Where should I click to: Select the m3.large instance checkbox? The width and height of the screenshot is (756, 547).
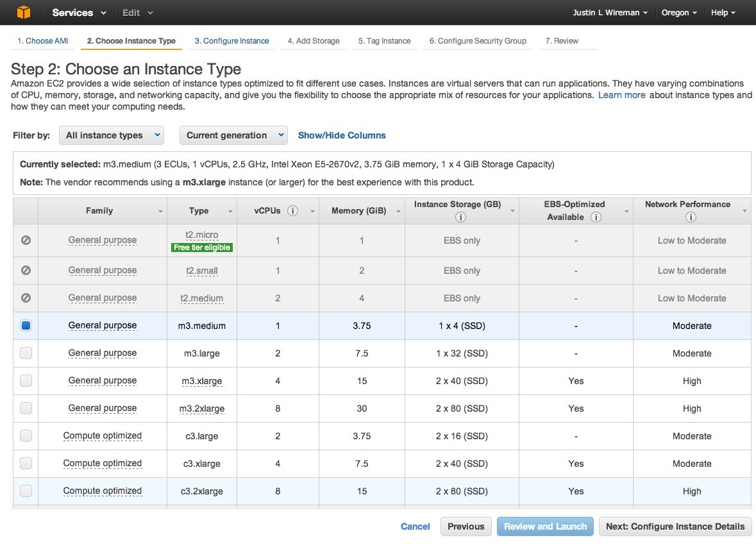pos(26,353)
